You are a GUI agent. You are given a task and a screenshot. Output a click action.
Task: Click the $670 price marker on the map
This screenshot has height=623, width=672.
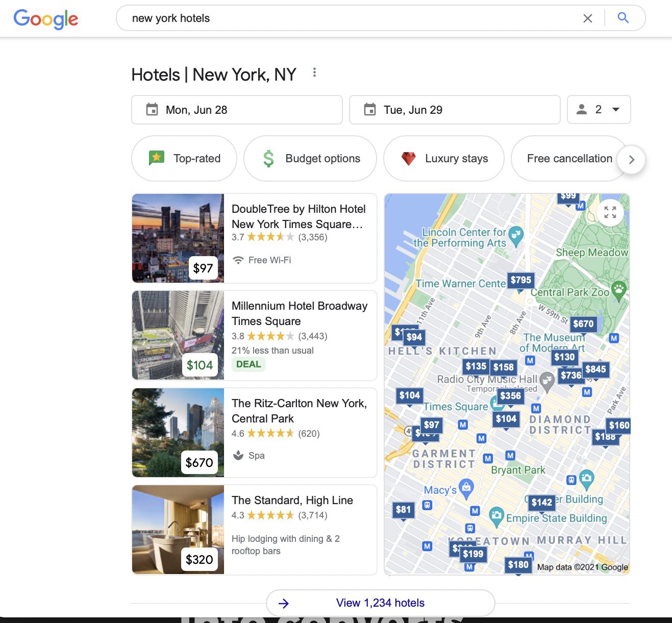click(583, 323)
